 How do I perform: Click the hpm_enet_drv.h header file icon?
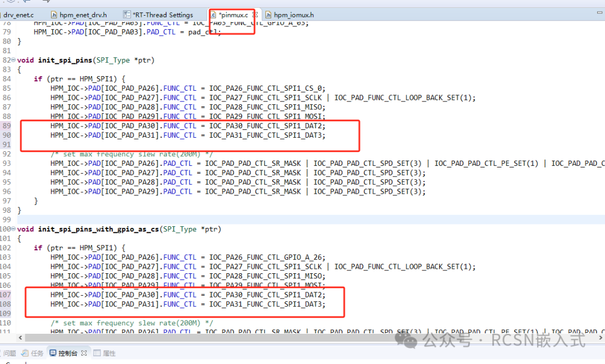54,15
